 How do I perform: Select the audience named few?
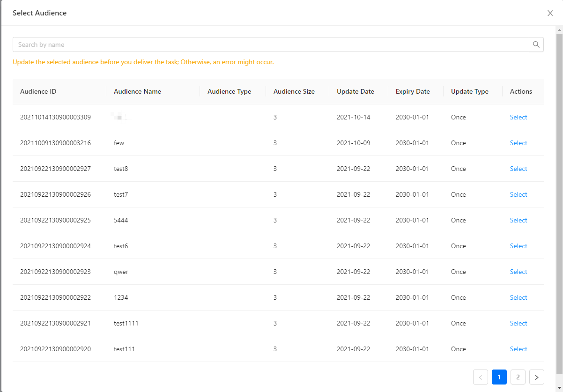[x=519, y=143]
